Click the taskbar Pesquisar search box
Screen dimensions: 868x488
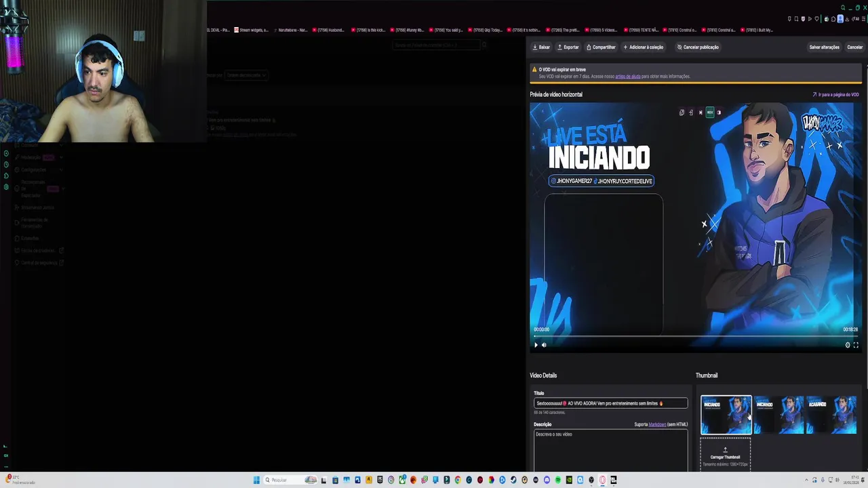290,480
